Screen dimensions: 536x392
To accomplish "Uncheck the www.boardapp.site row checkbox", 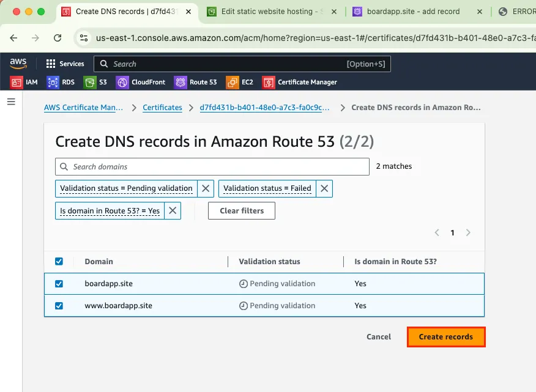I will tap(59, 306).
